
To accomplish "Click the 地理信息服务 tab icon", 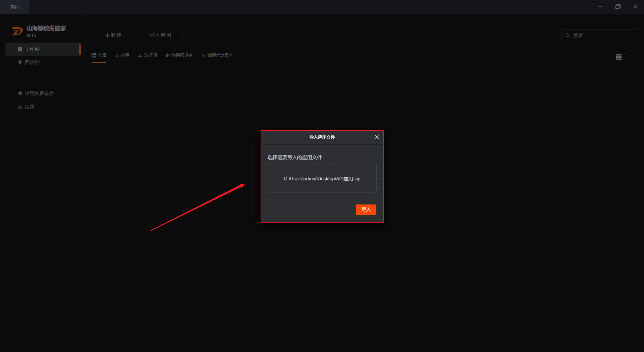I will point(204,55).
